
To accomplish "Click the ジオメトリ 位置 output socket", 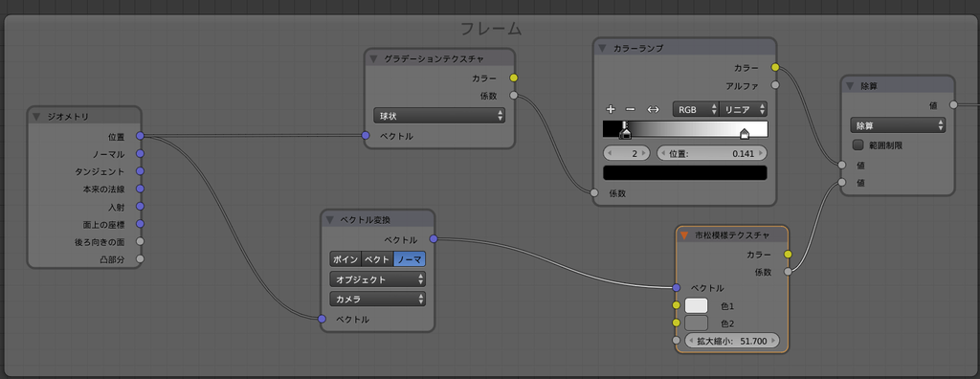I will pyautogui.click(x=140, y=136).
